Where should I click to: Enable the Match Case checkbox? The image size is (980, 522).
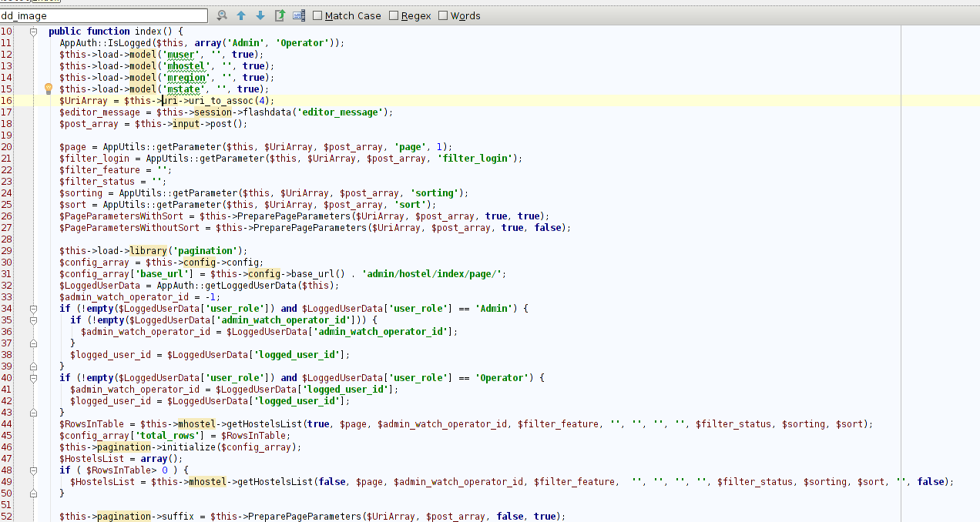pyautogui.click(x=317, y=15)
